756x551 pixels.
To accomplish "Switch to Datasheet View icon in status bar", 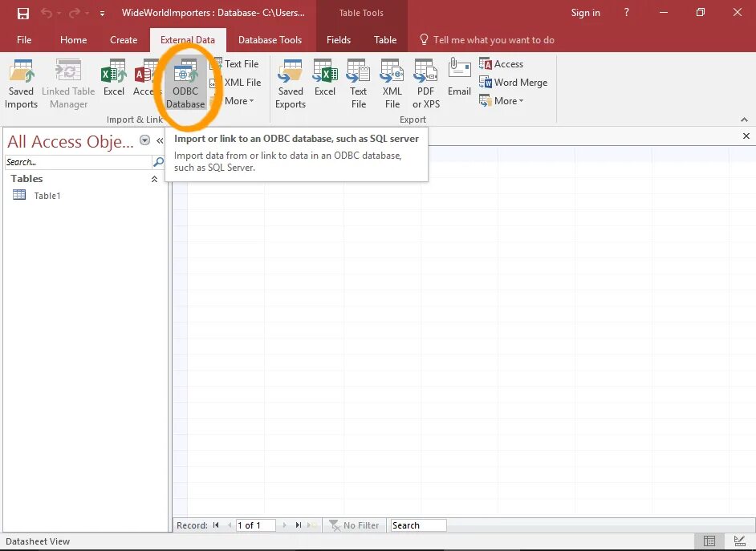I will coord(709,541).
